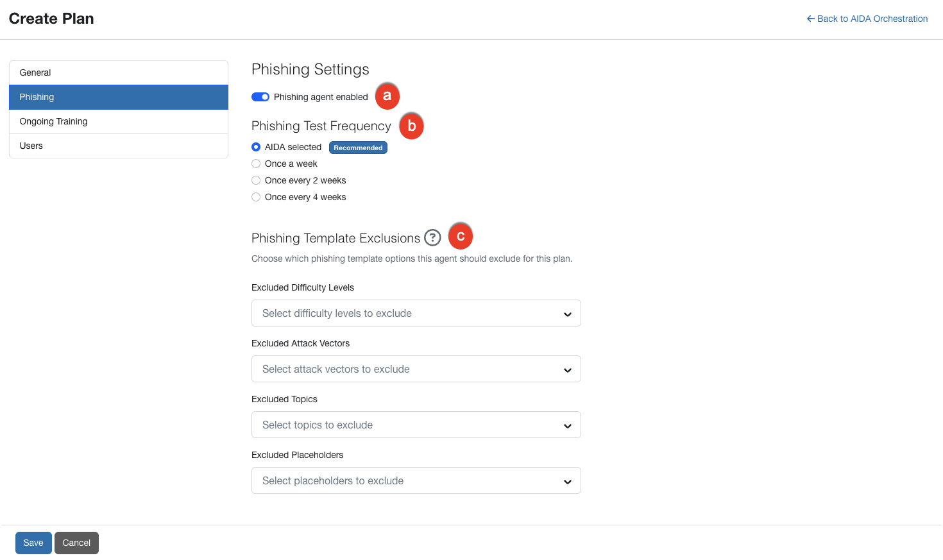Viewport: 943px width, 560px height.
Task: Switch to the General tab
Action: point(119,72)
